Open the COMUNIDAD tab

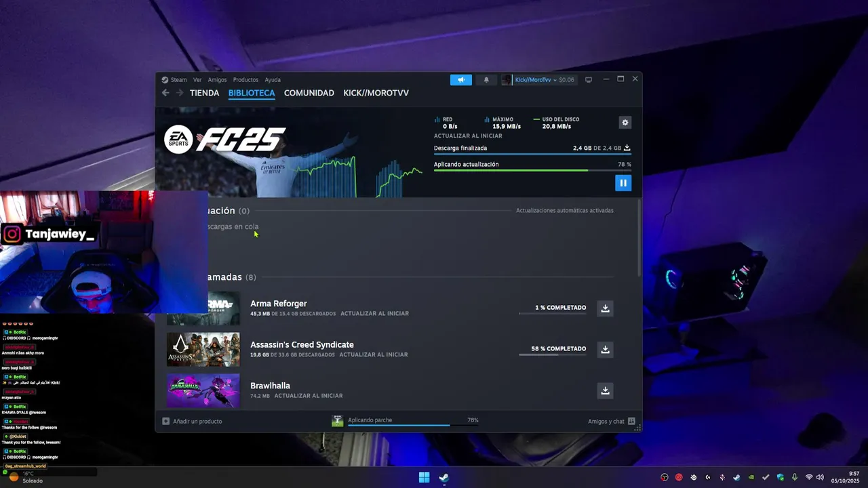[309, 93]
